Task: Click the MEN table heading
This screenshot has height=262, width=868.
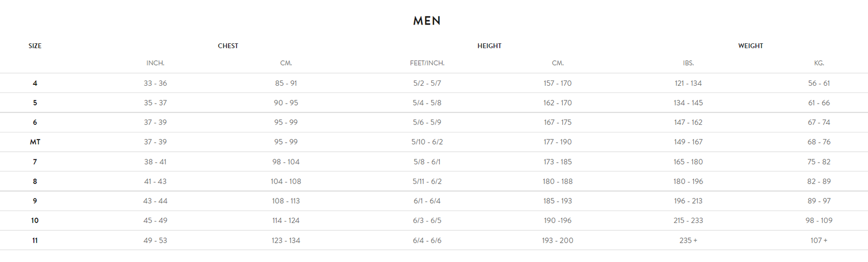Action: [427, 21]
